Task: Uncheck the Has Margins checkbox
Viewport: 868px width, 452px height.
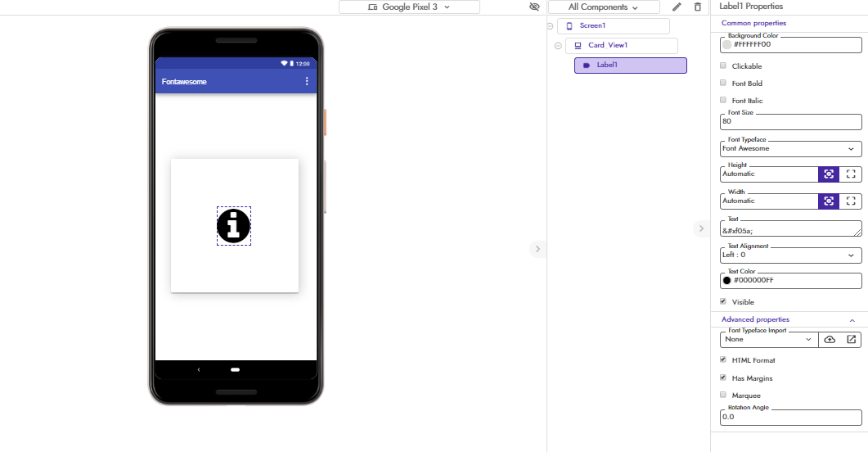Action: pyautogui.click(x=723, y=377)
